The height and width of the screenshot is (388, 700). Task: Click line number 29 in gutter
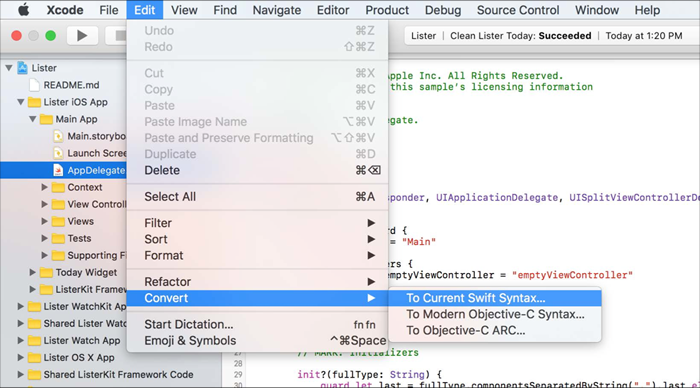pos(238,375)
